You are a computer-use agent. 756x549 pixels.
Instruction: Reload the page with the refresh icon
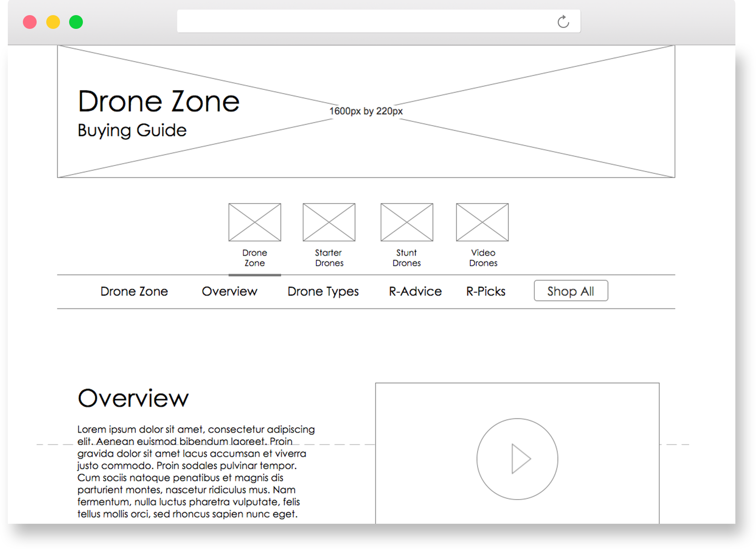click(563, 22)
